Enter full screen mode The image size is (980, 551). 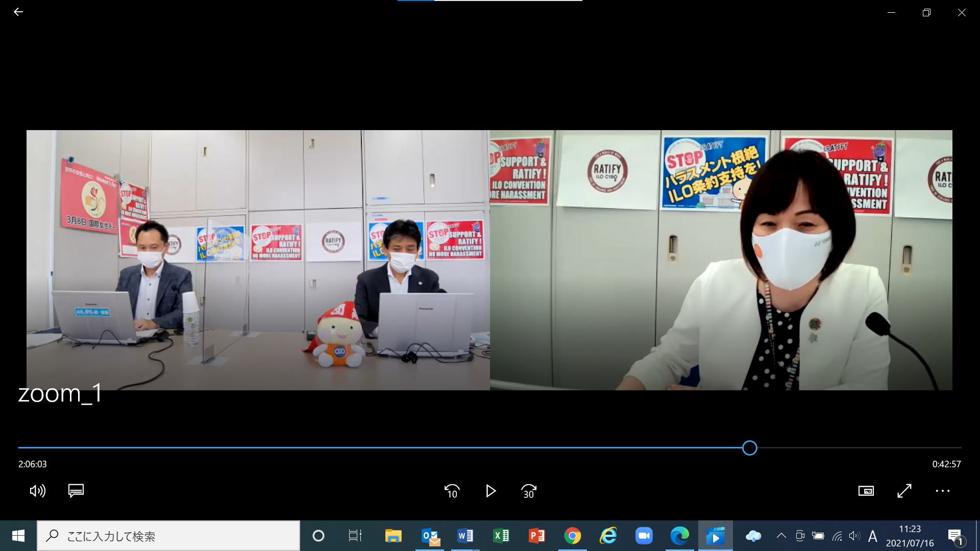click(904, 491)
